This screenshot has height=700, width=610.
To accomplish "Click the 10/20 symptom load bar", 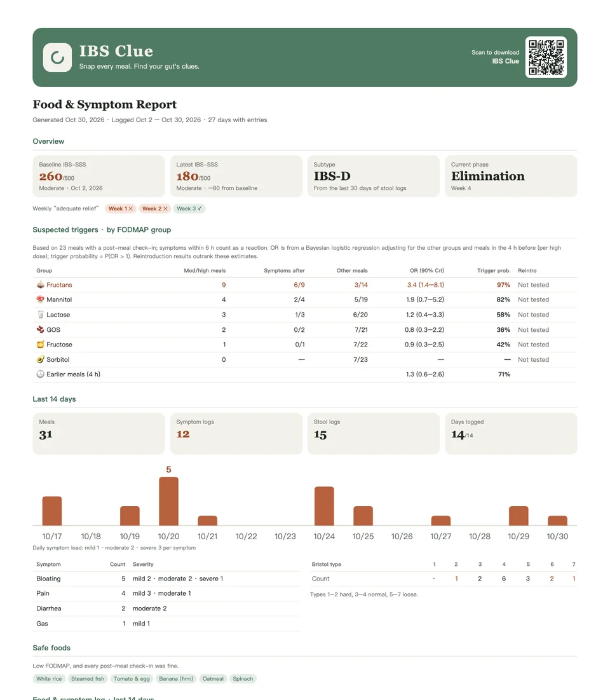I will click(168, 501).
